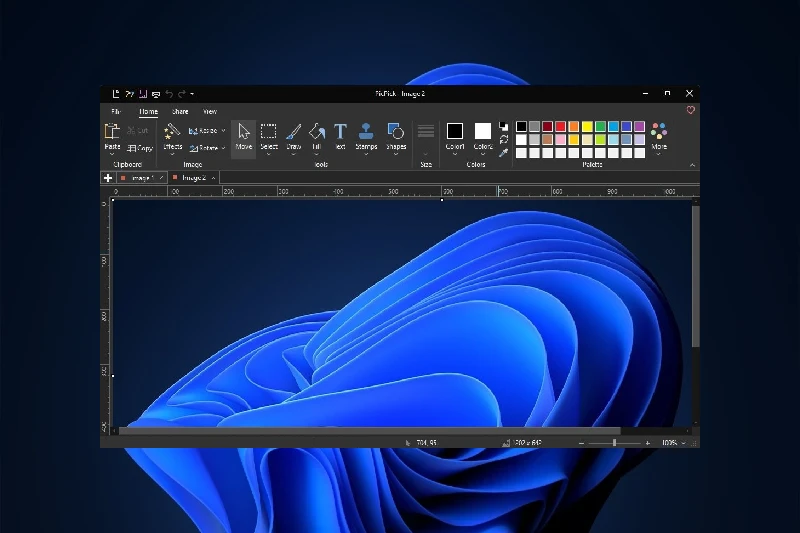
Task: Reset colors to default black and white
Action: [x=504, y=126]
